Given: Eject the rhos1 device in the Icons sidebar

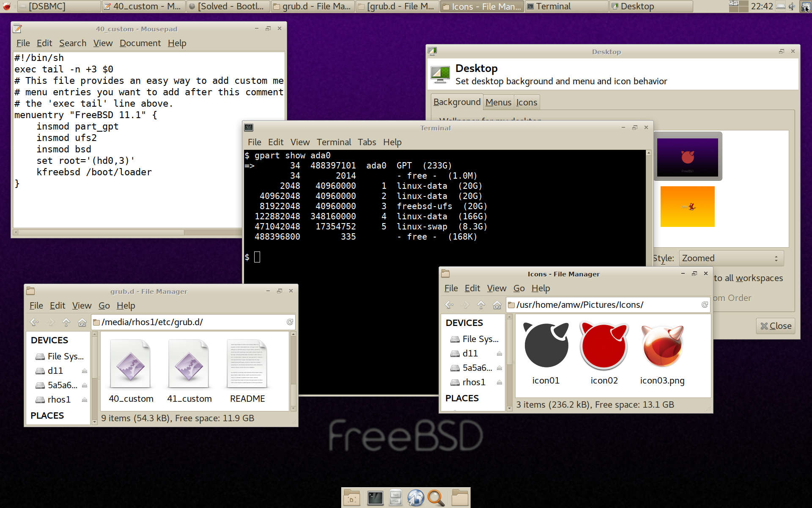Looking at the screenshot, I should [499, 382].
